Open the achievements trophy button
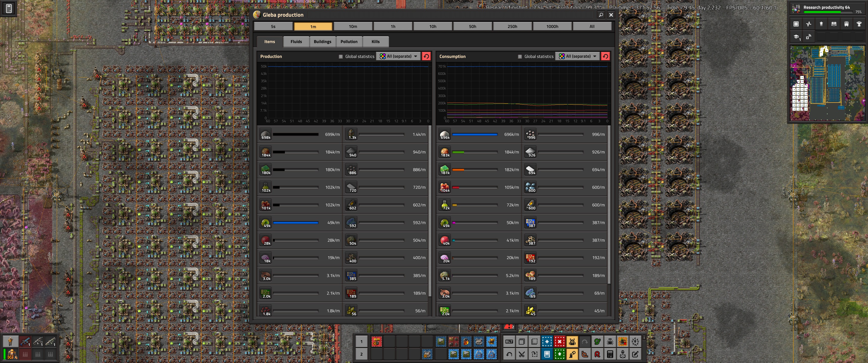The image size is (868, 363). click(859, 24)
